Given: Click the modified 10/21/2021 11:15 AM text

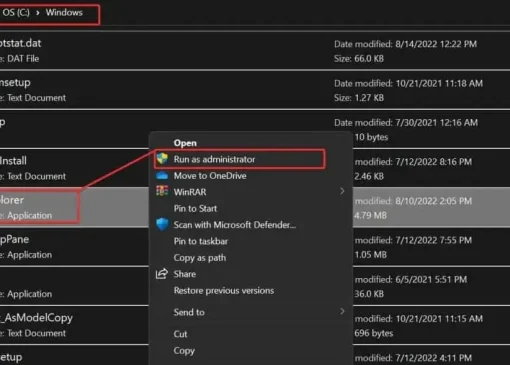Looking at the screenshot, I should [419, 319].
